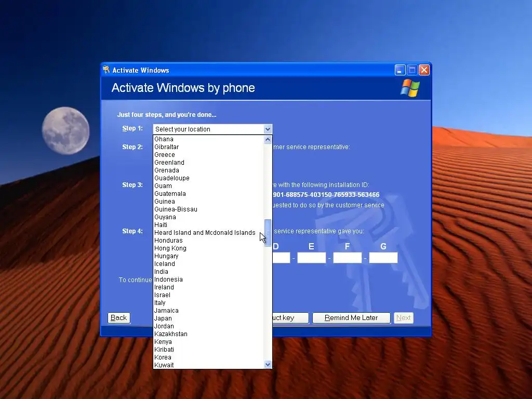532x399 pixels.
Task: Select India as the location
Action: [208, 272]
